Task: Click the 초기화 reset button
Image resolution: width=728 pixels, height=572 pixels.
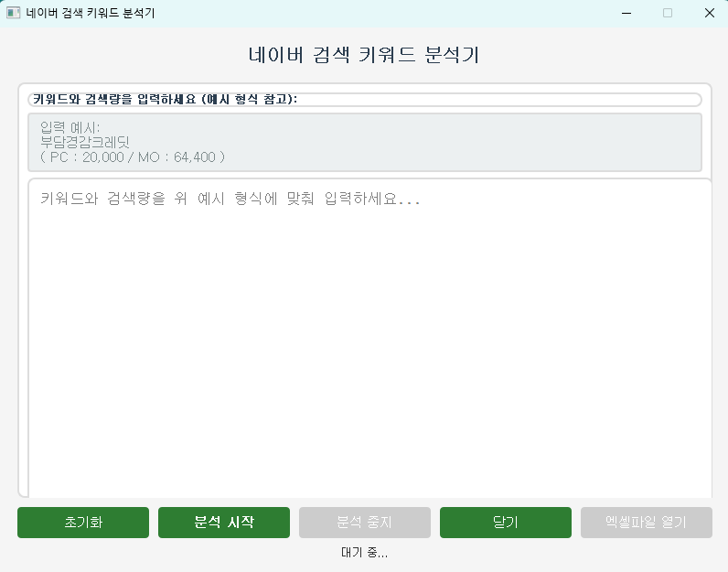Action: click(83, 523)
